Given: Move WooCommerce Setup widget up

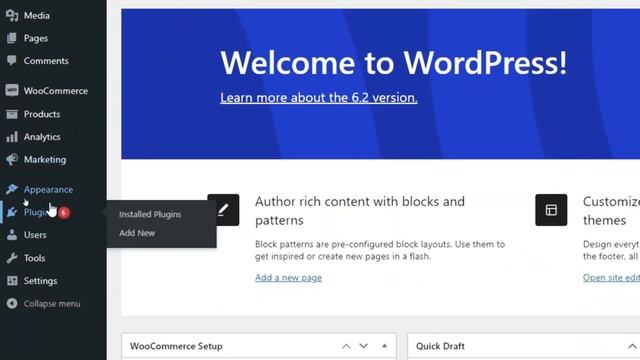Looking at the screenshot, I should 346,346.
